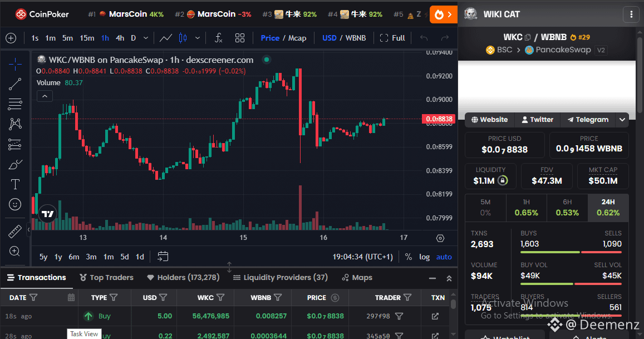Toggle chart to Price view
Screen dimensions: 644x339
270,38
